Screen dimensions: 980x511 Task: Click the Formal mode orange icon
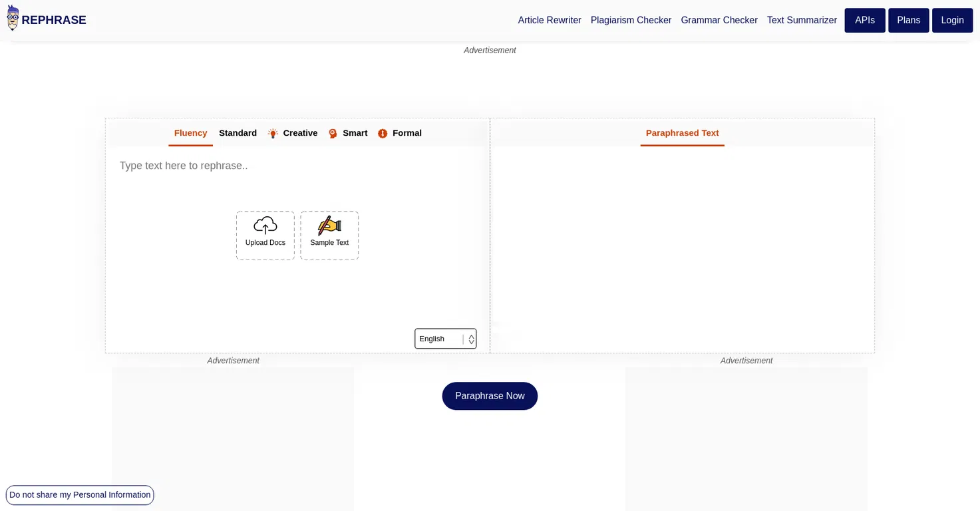tap(383, 134)
